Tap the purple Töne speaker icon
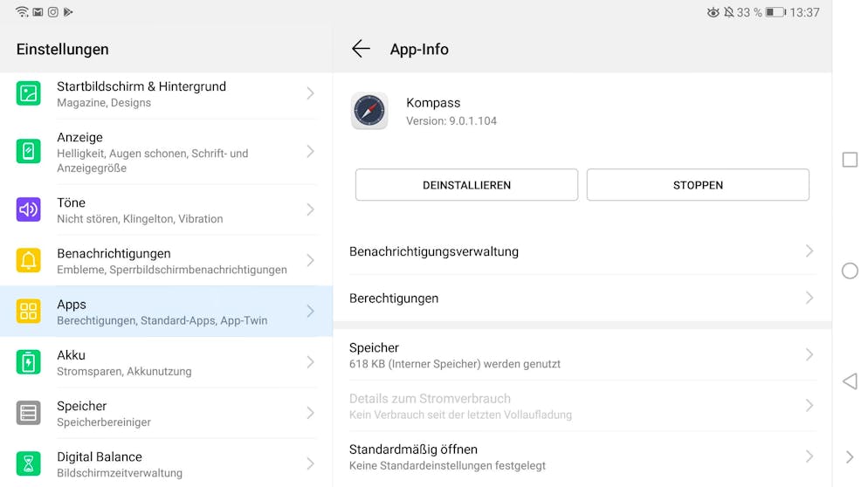 tap(28, 209)
